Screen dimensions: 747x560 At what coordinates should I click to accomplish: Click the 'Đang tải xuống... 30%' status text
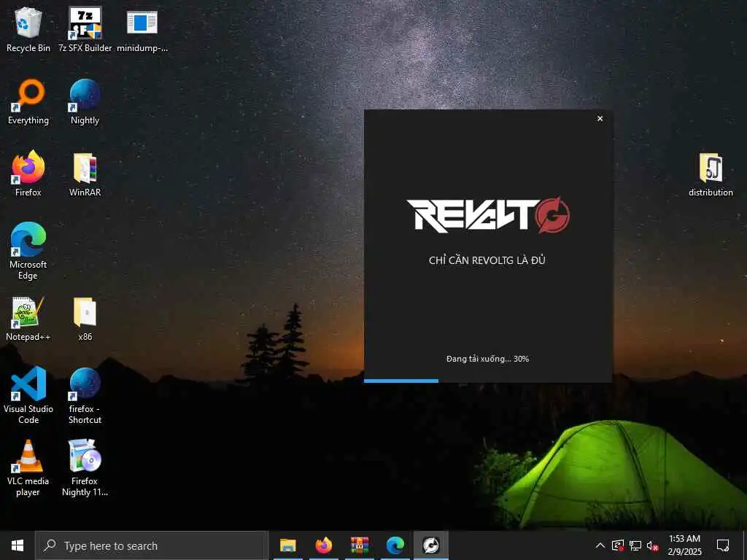pyautogui.click(x=487, y=359)
